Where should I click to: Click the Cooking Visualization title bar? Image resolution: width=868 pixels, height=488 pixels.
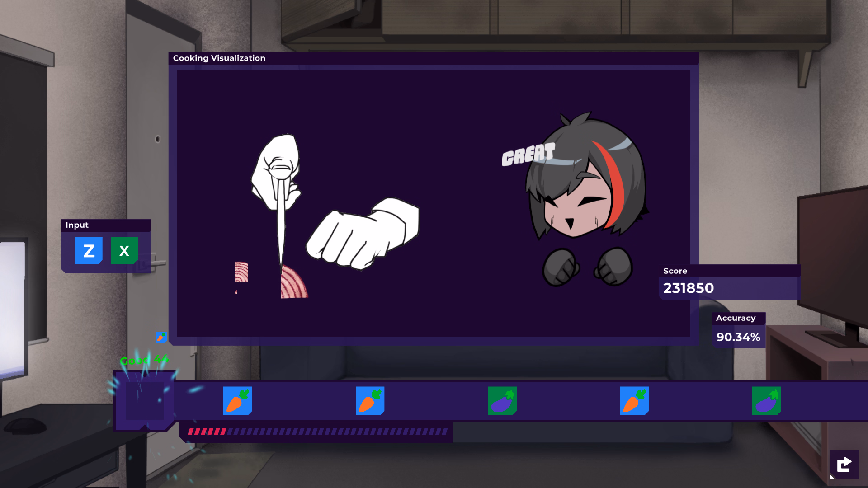coord(434,58)
